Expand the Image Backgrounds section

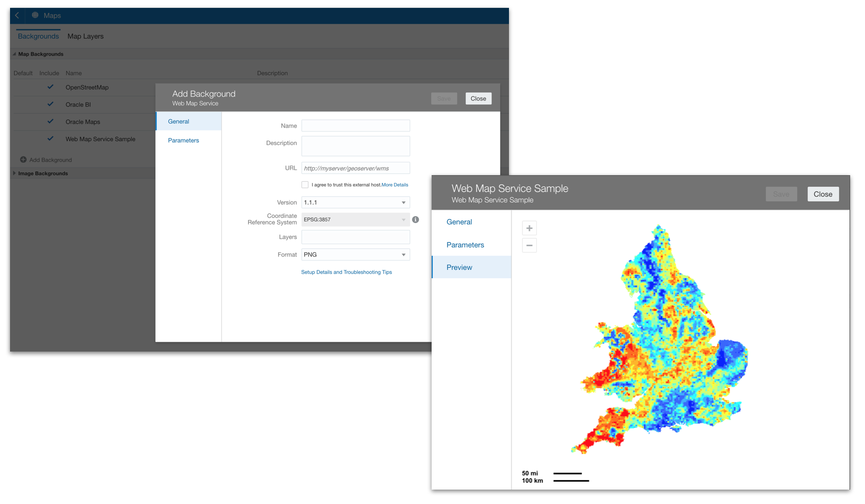14,173
